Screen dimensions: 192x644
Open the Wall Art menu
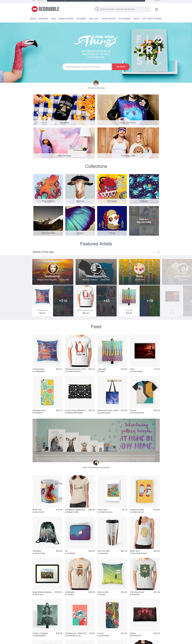93,19
